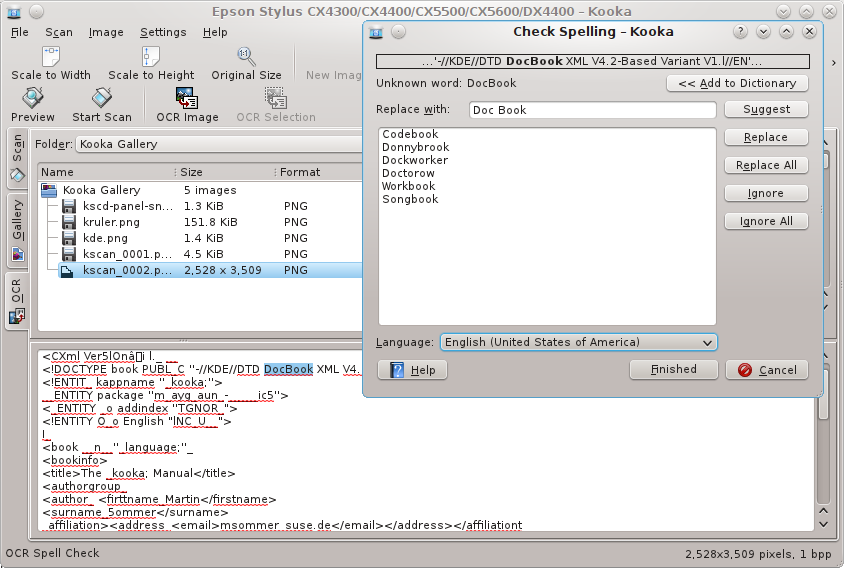Sort gallery by the Size column
Screen dimensions: 844x568
pos(226,172)
